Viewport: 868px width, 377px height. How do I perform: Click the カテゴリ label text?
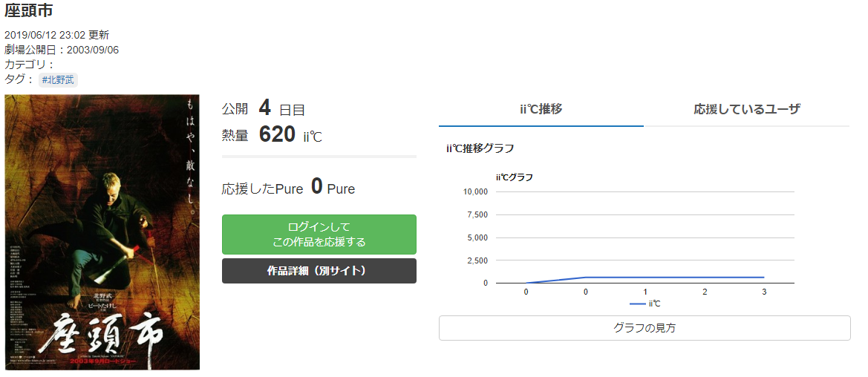[x=29, y=65]
